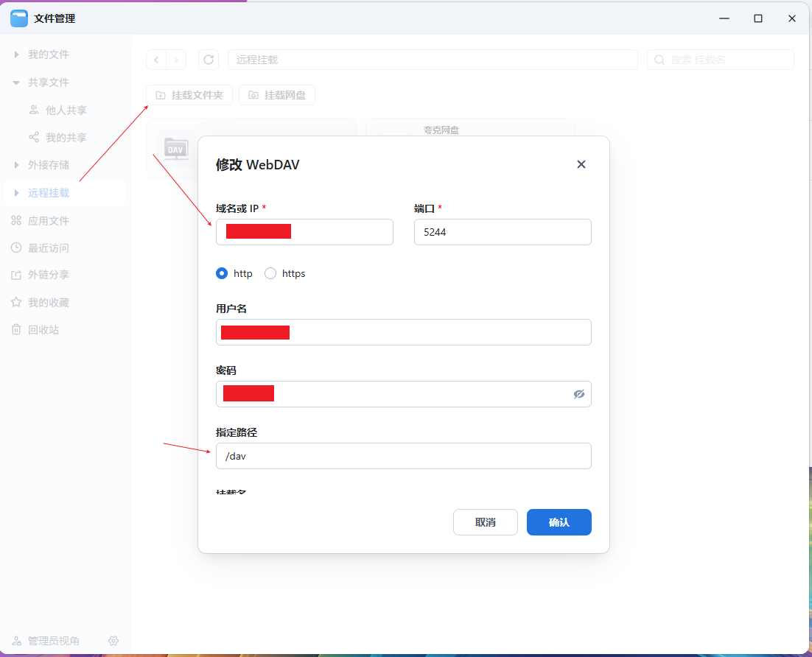
Task: Click the 指定路径 path input field
Action: tap(403, 456)
